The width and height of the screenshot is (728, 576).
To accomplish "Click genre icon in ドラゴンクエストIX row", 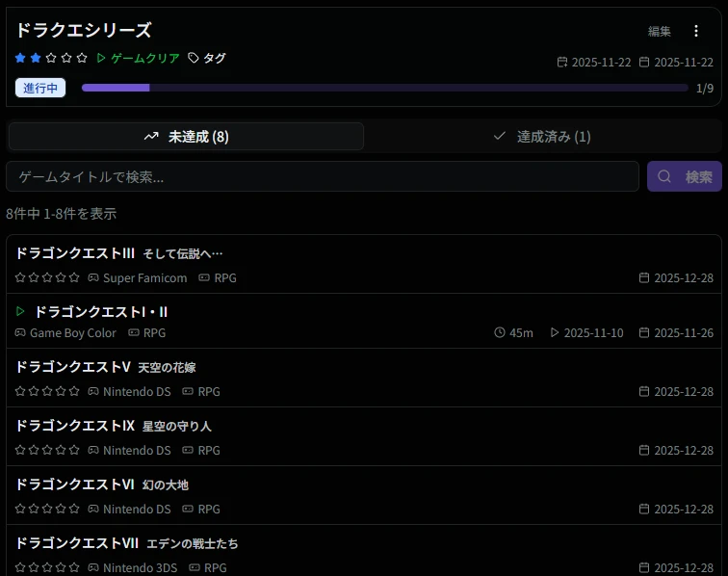I will (188, 450).
